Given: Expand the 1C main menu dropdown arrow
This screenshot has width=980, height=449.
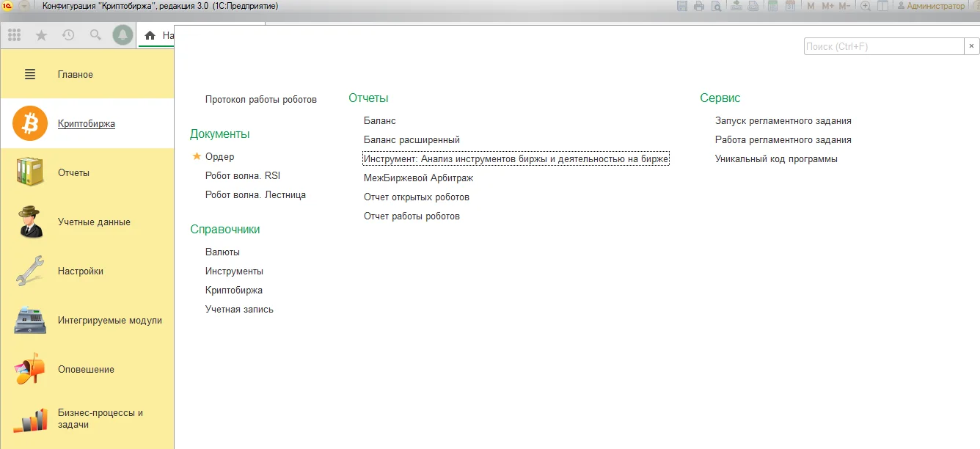Looking at the screenshot, I should (24, 6).
